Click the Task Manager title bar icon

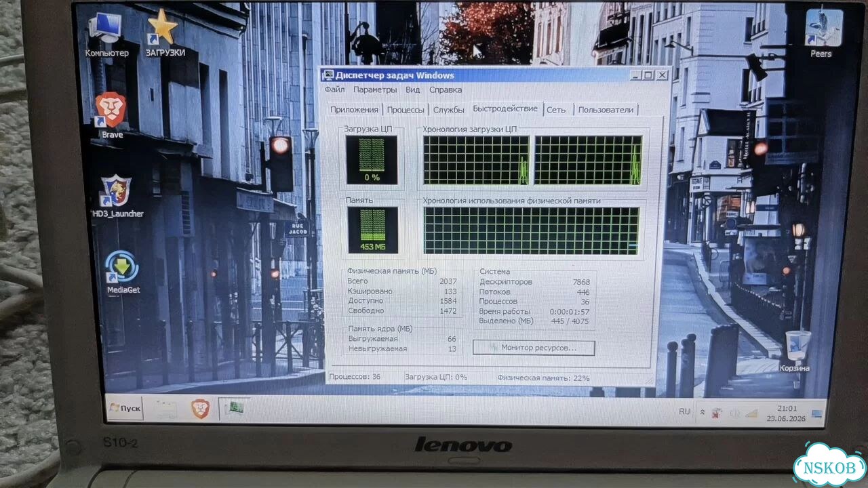(x=328, y=75)
